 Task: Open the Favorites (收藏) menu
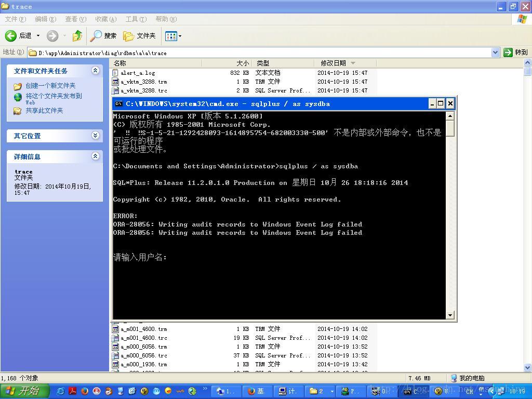[106, 19]
